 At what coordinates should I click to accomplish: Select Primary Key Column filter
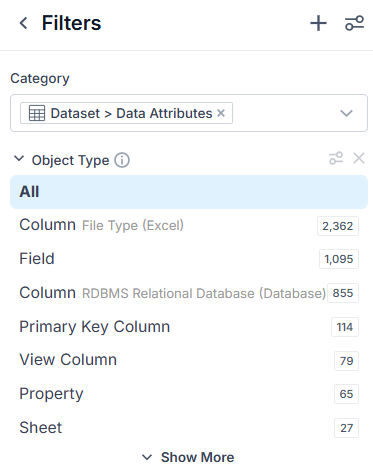[x=189, y=327]
